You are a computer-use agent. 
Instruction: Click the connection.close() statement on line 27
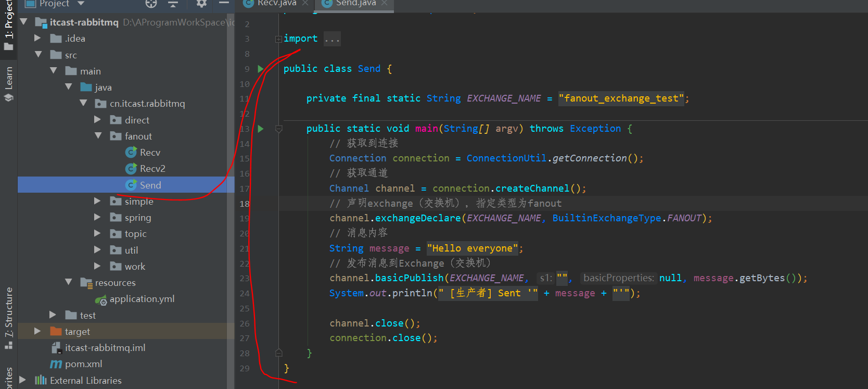click(x=383, y=338)
